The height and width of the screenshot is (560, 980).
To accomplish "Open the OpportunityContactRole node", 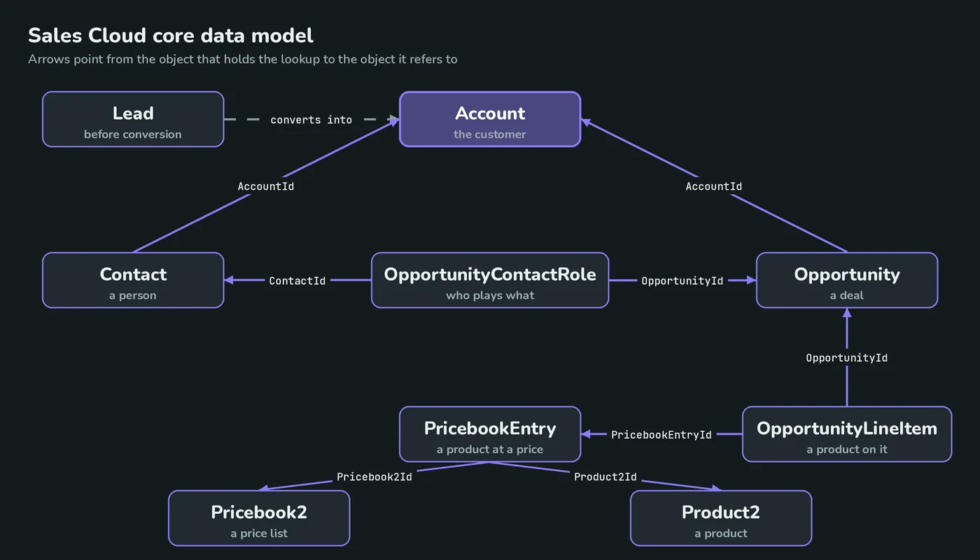I will tap(490, 280).
